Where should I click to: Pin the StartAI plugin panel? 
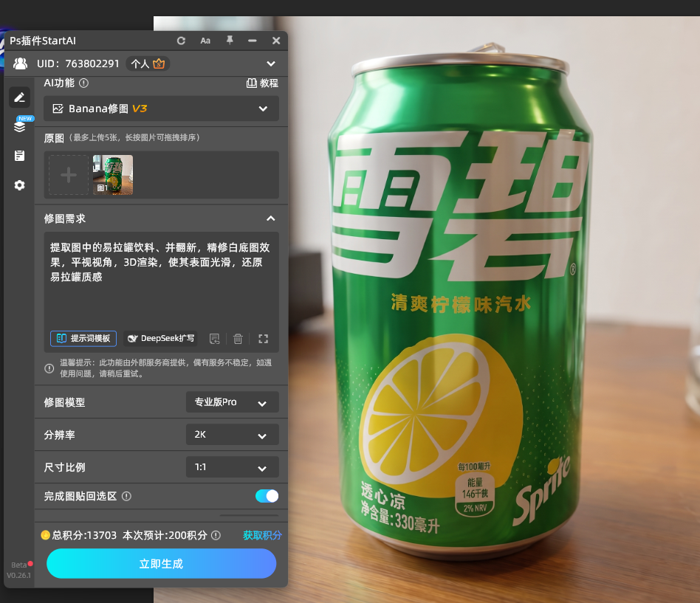230,40
